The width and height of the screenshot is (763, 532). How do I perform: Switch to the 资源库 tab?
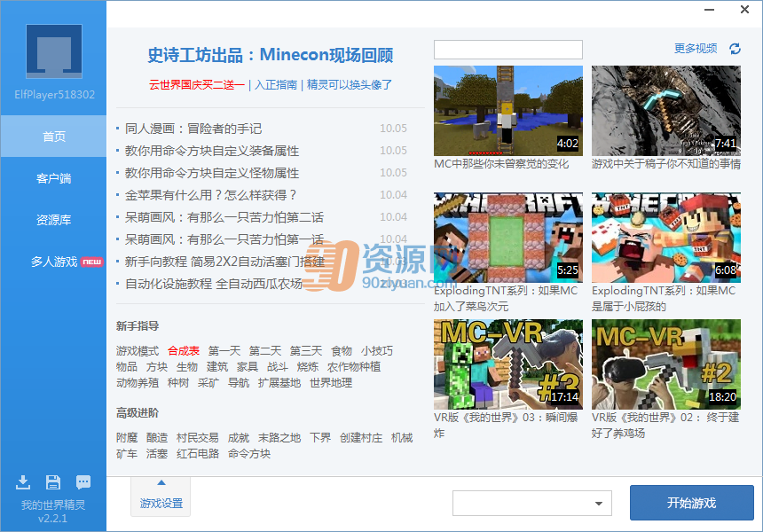[53, 220]
